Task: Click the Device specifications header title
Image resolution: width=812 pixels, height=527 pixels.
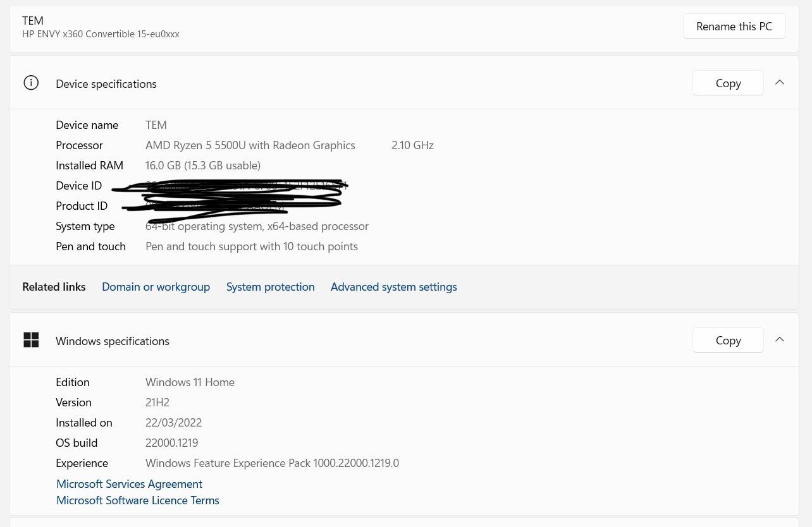Action: point(106,84)
